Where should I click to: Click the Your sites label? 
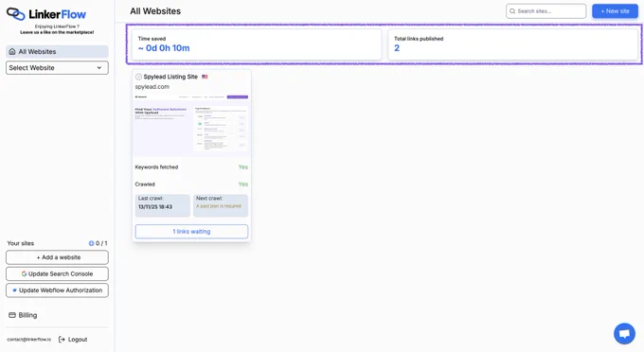21,243
